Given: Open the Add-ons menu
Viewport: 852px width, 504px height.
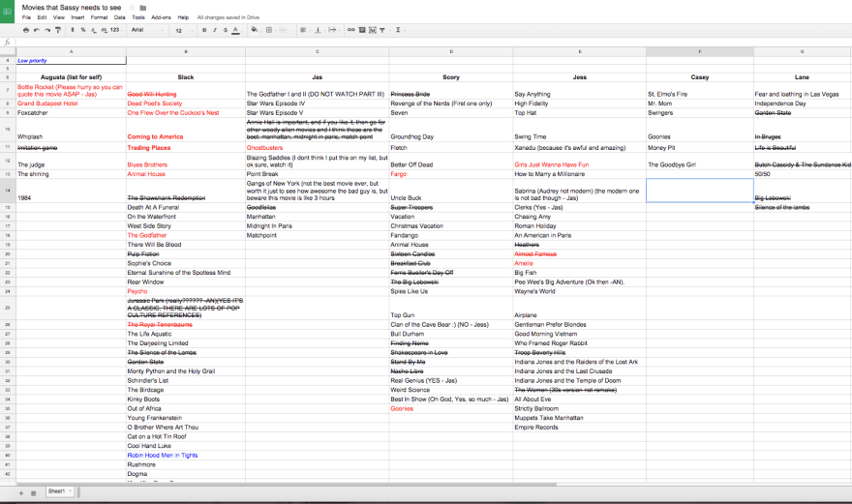Looking at the screenshot, I should click(161, 17).
